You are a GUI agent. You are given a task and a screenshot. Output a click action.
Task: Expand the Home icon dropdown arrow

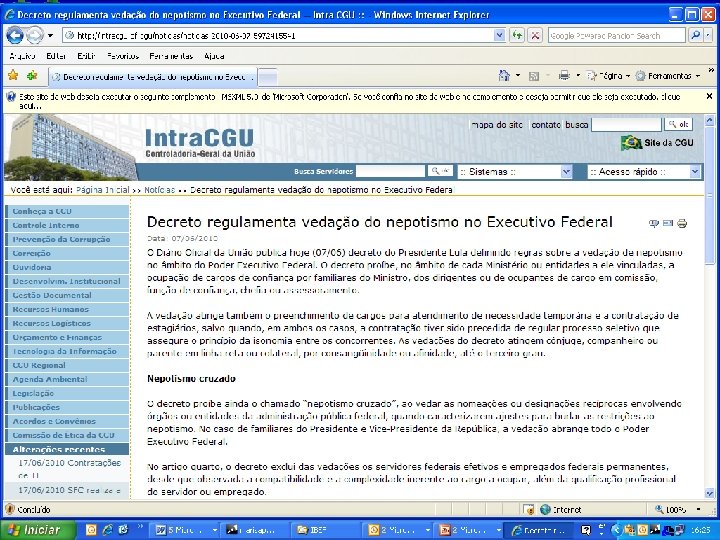(518, 75)
